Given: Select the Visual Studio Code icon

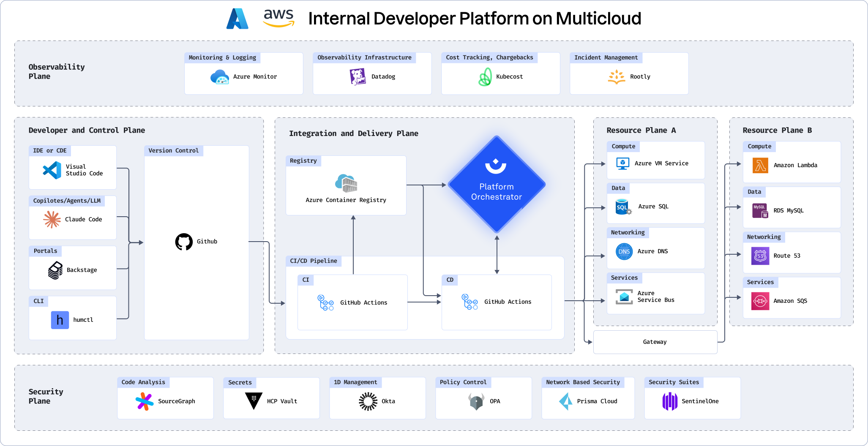Looking at the screenshot, I should point(52,170).
